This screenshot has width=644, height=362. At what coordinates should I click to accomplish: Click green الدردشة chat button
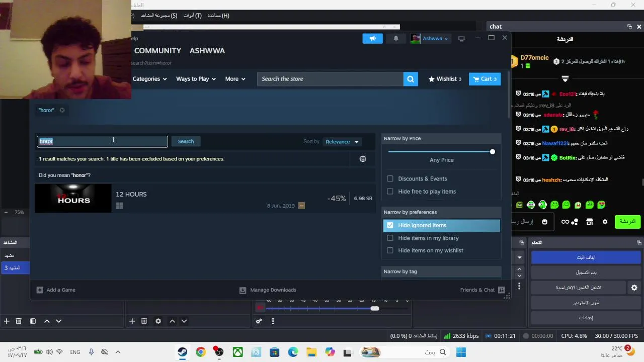627,222
